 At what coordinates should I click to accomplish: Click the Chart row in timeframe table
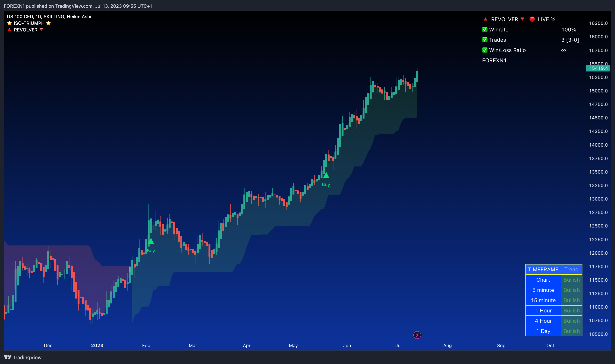pyautogui.click(x=543, y=280)
